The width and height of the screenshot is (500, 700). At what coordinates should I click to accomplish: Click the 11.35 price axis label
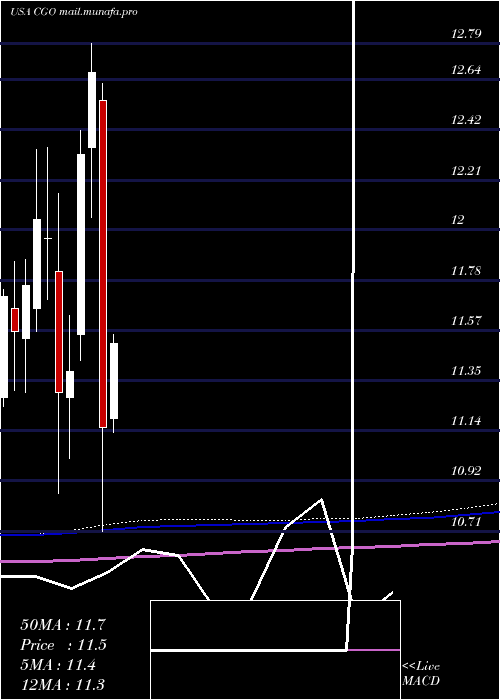[x=466, y=371]
